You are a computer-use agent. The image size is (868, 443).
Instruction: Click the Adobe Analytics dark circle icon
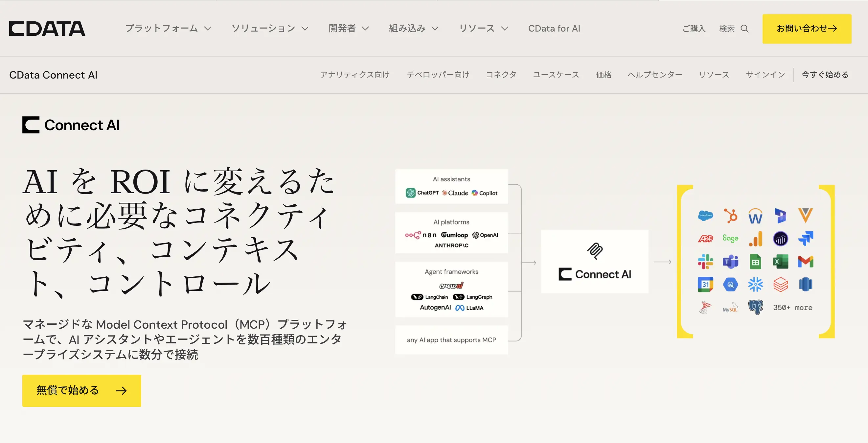780,239
